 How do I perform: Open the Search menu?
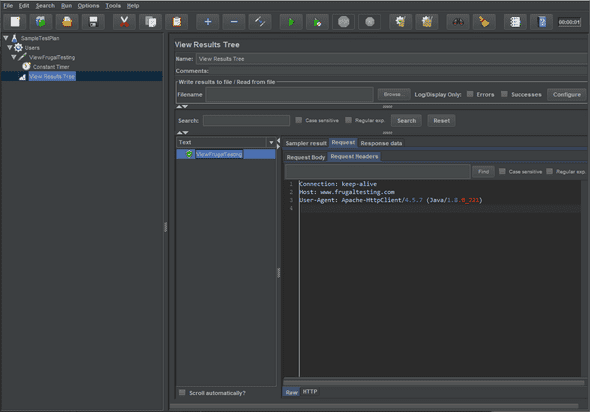coord(45,6)
